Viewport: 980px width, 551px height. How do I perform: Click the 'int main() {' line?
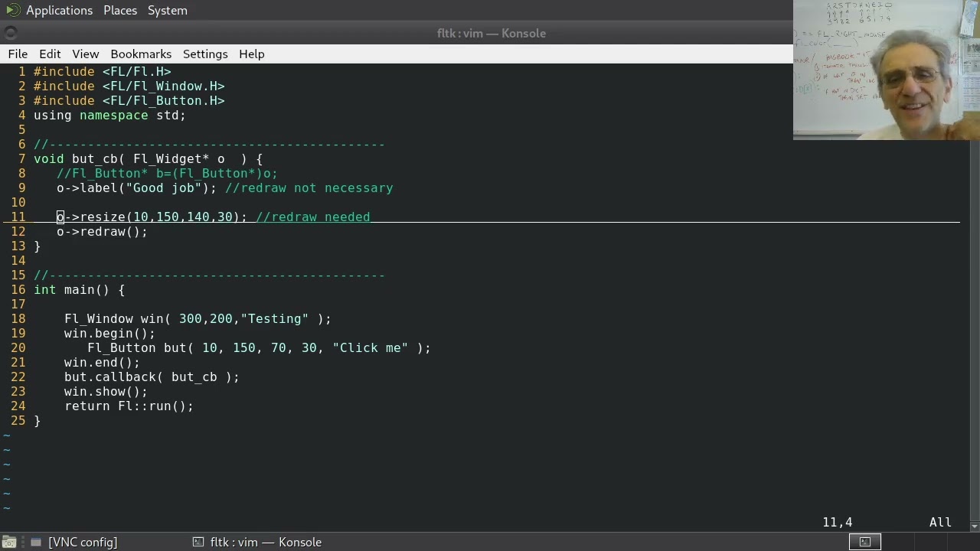point(79,289)
